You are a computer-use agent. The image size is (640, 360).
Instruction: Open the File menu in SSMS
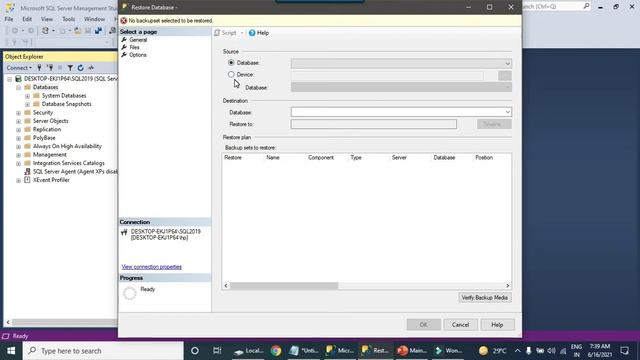pyautogui.click(x=9, y=19)
